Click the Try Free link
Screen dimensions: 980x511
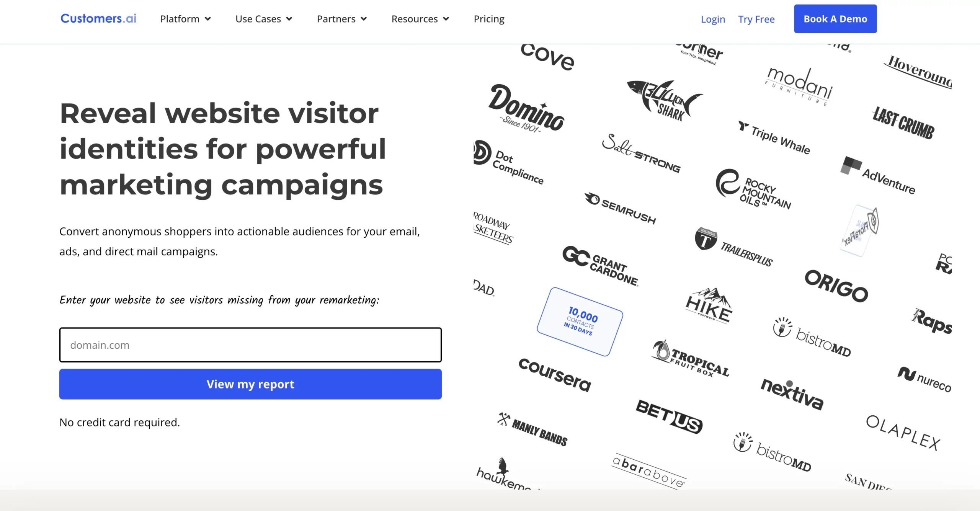(756, 19)
